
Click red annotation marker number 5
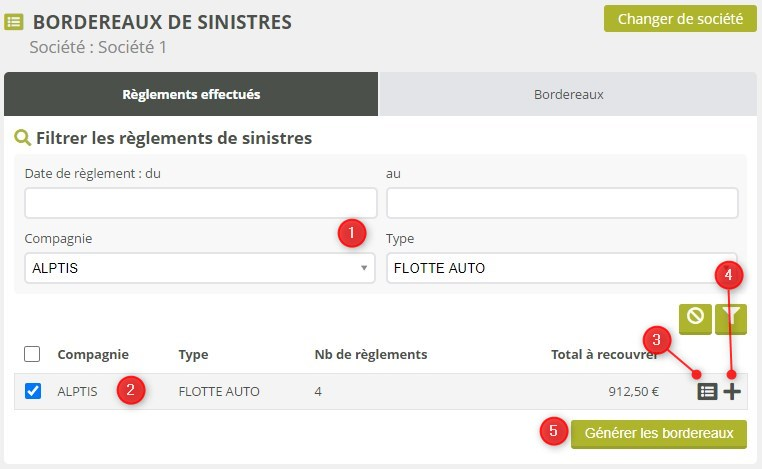[553, 431]
